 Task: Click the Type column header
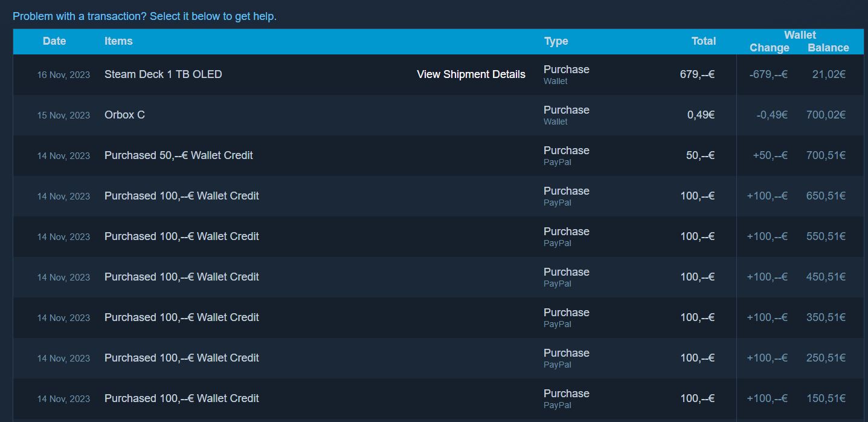click(x=556, y=41)
